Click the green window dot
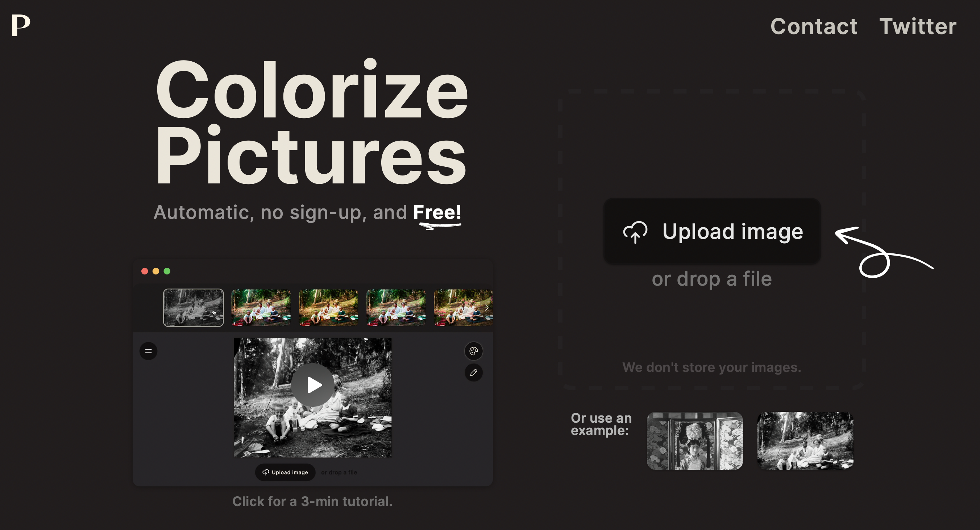Image resolution: width=980 pixels, height=530 pixels. (x=167, y=271)
